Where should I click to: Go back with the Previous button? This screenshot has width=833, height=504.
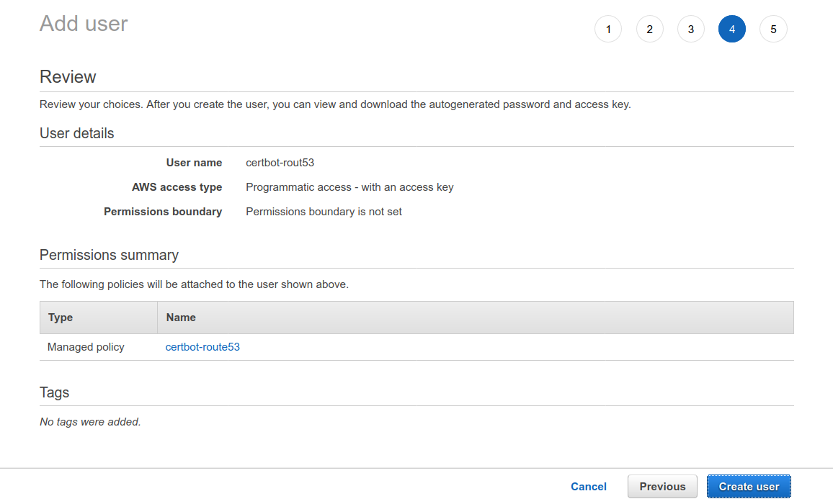661,486
